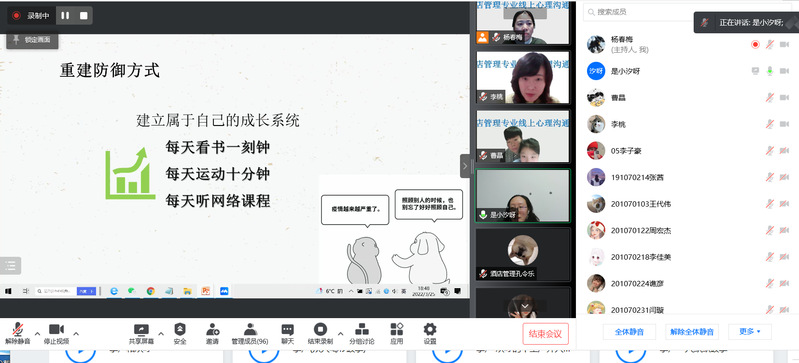Click the Invite (邀请) icon

(x=212, y=329)
